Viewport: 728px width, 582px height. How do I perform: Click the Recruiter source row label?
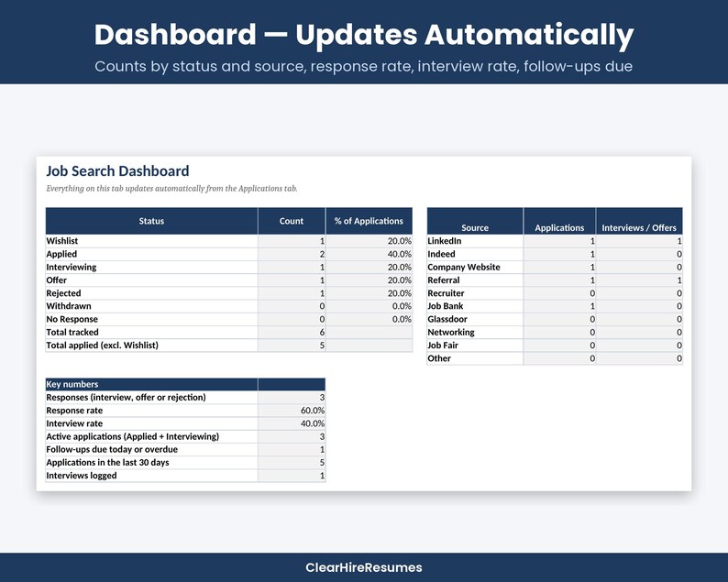[446, 293]
